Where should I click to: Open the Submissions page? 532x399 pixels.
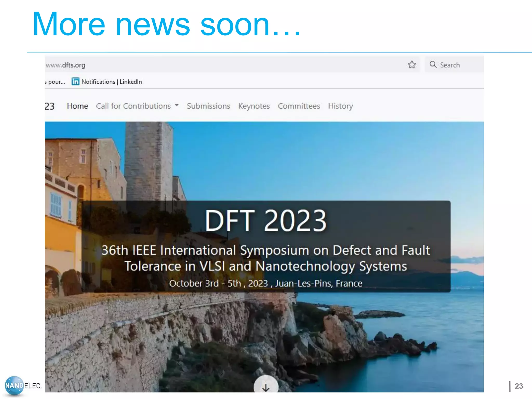pos(208,106)
